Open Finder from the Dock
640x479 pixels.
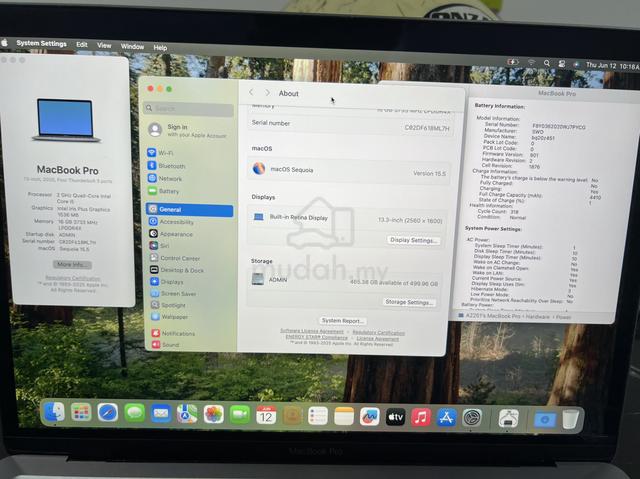(55, 412)
